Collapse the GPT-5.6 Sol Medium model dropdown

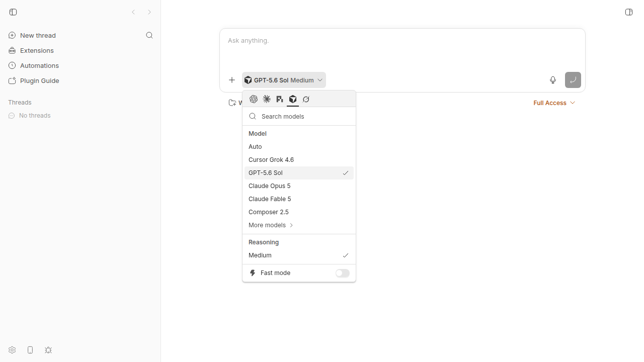[284, 80]
